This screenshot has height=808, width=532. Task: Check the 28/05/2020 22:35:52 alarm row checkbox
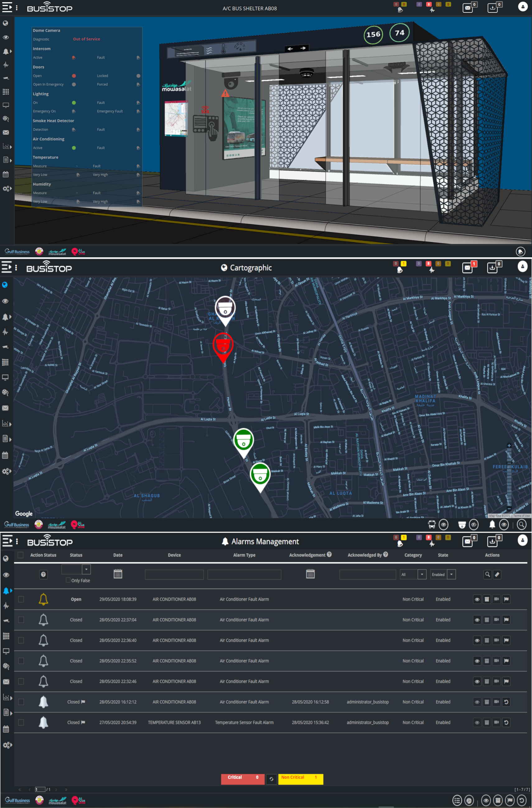[x=21, y=661]
